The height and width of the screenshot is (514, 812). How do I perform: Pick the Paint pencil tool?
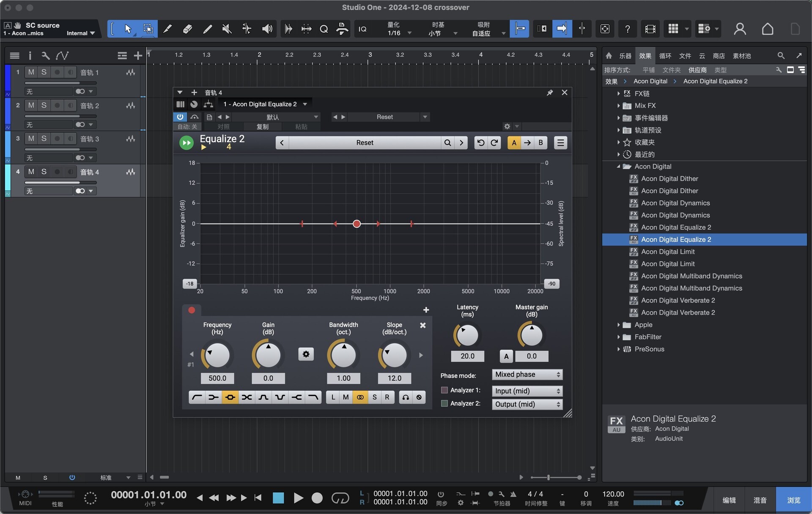[207, 29]
